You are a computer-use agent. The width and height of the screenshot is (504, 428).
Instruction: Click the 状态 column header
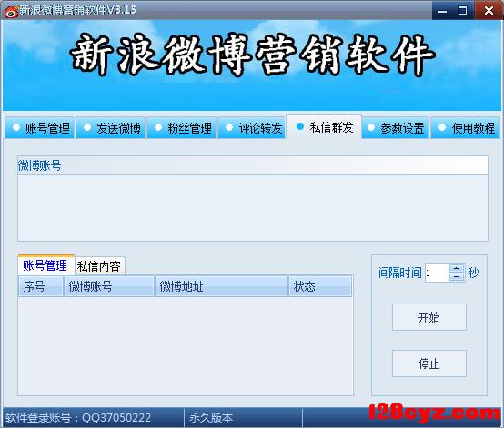click(320, 286)
